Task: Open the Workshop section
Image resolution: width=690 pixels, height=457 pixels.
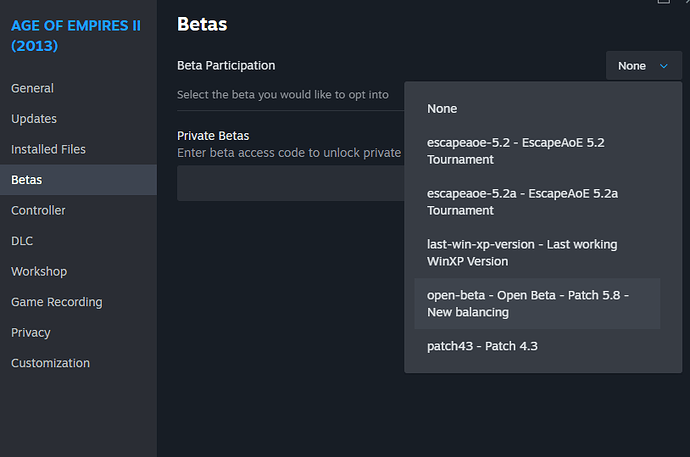Action: click(x=78, y=271)
